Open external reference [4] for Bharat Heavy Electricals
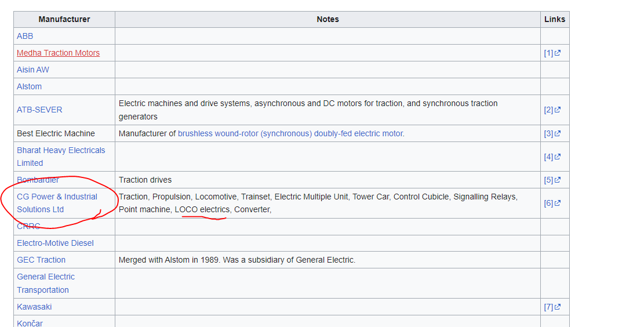 [x=552, y=157]
